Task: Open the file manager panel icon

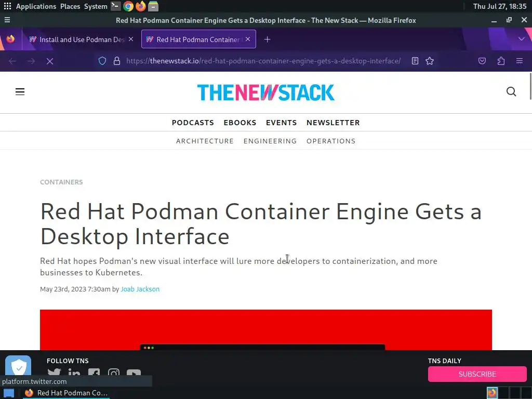Action: (153, 6)
